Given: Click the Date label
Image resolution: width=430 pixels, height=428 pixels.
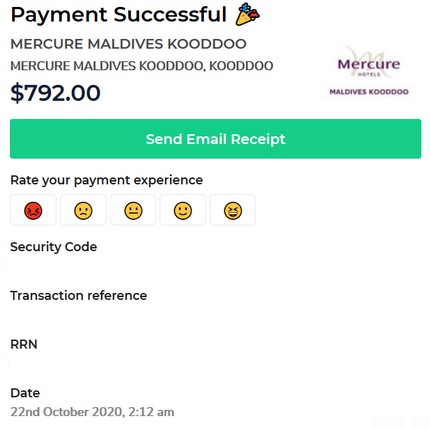Looking at the screenshot, I should pyautogui.click(x=25, y=393).
